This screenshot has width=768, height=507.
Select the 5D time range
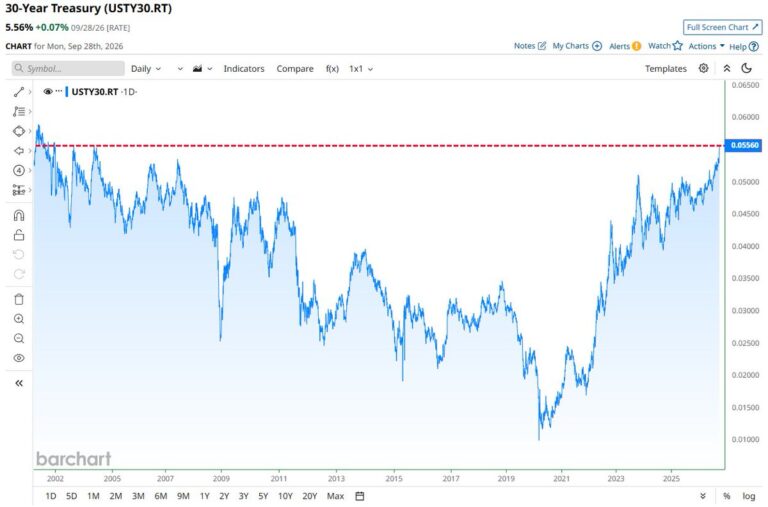coord(72,496)
